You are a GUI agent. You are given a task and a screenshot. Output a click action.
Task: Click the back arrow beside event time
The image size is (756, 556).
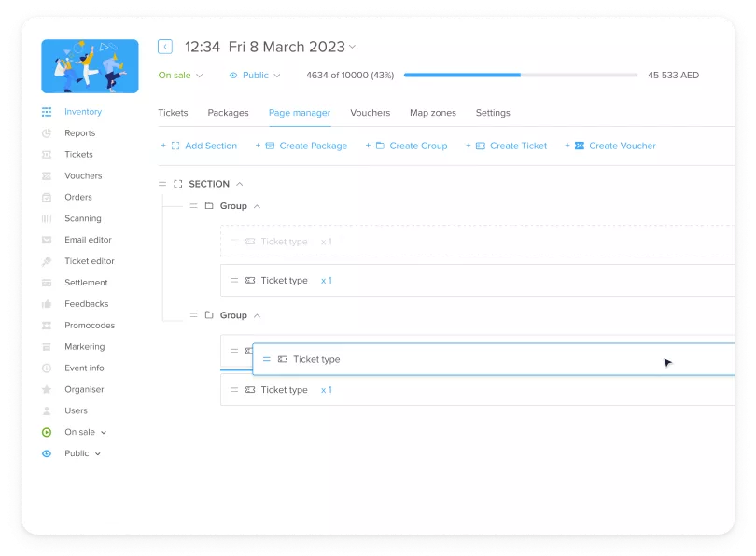pos(165,47)
